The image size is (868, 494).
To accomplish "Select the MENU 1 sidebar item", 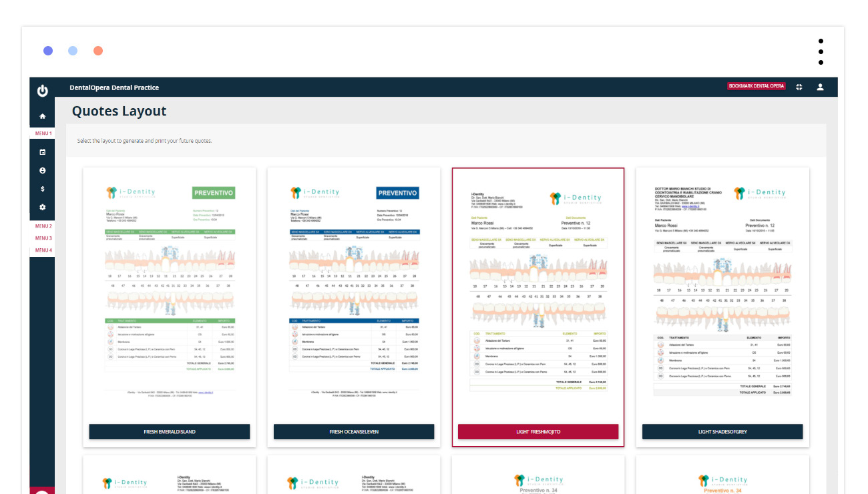I will point(43,134).
